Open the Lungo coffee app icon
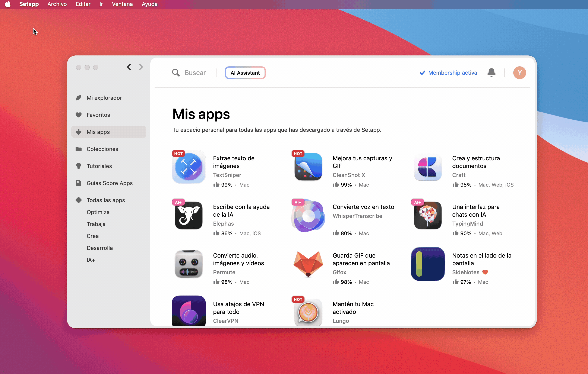588x374 pixels. (308, 312)
